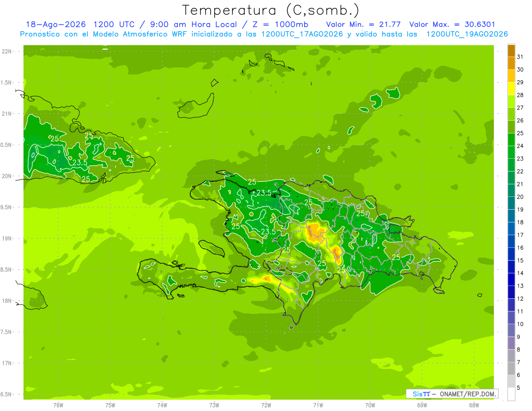The height and width of the screenshot is (411, 532).
Task: Pick the amber swatch between 29 and 30
Action: 511,76
